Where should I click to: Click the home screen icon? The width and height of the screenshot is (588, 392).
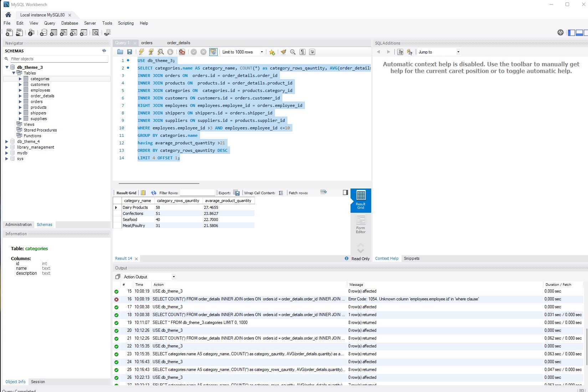click(x=8, y=15)
